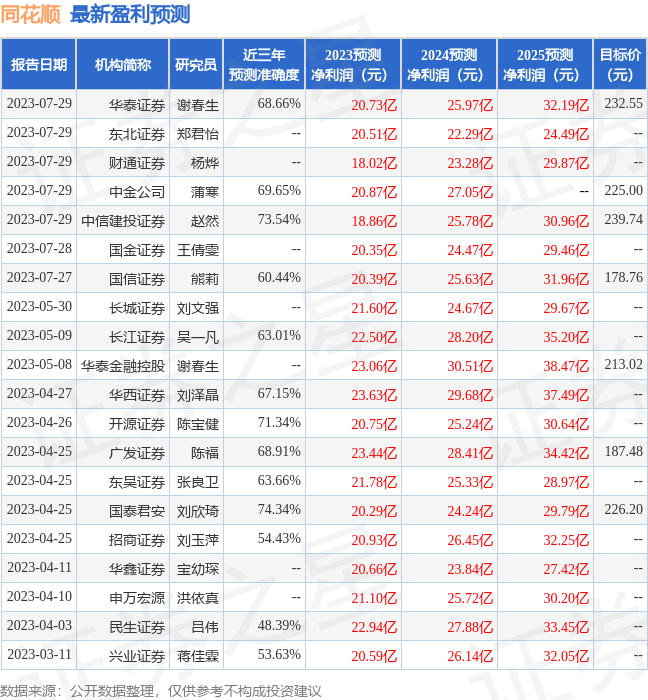Click researcher name 赵然
This screenshot has height=700, width=648.
pos(205,221)
